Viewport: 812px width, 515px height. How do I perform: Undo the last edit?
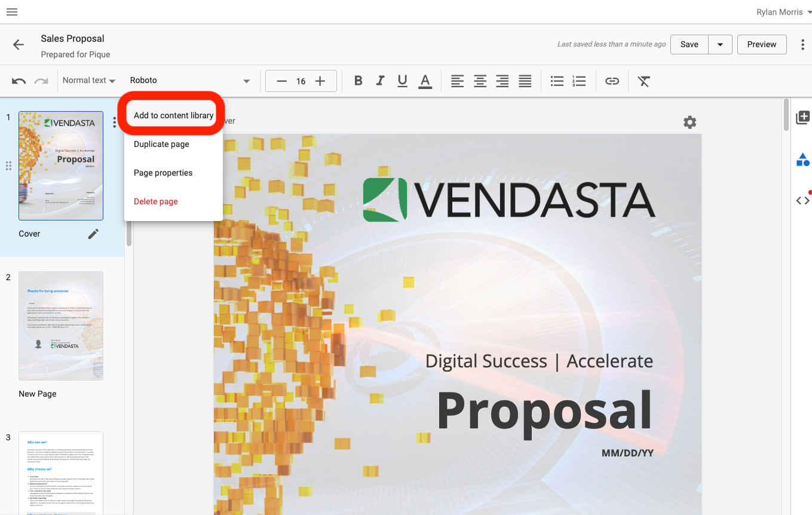click(x=19, y=81)
